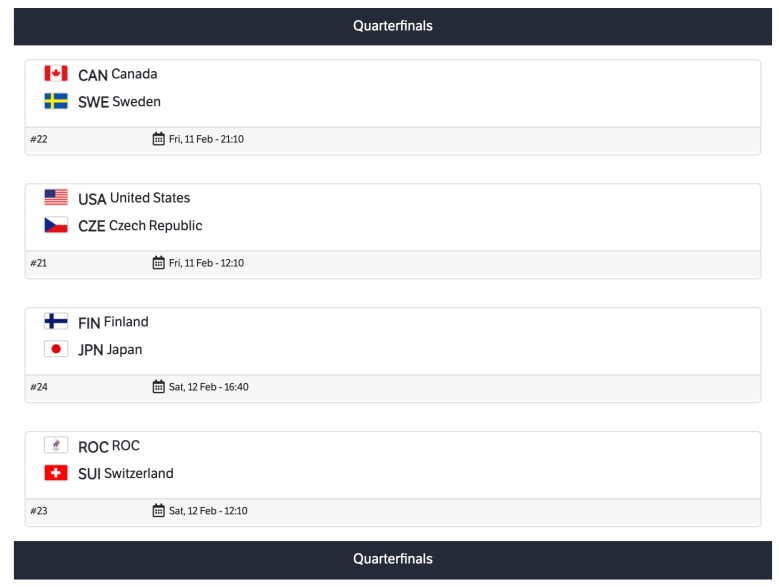779x587 pixels.
Task: Click the ROC team flag icon
Action: [x=56, y=446]
